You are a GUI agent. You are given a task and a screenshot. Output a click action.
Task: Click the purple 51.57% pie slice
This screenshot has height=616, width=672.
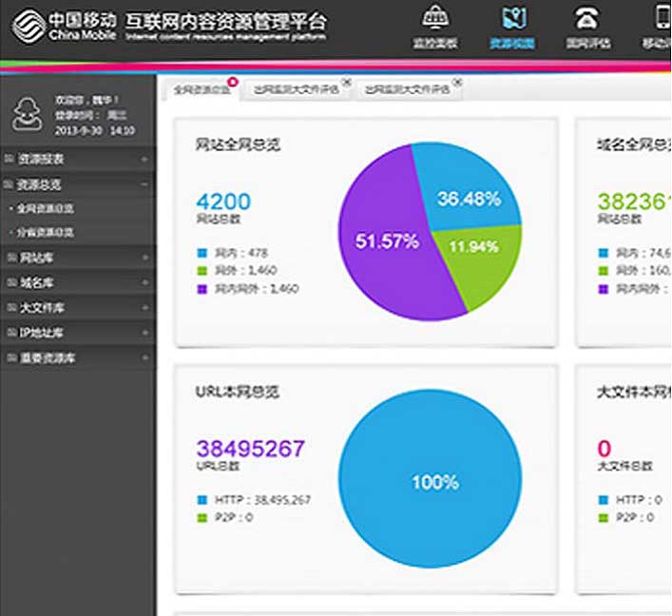pos(380,247)
